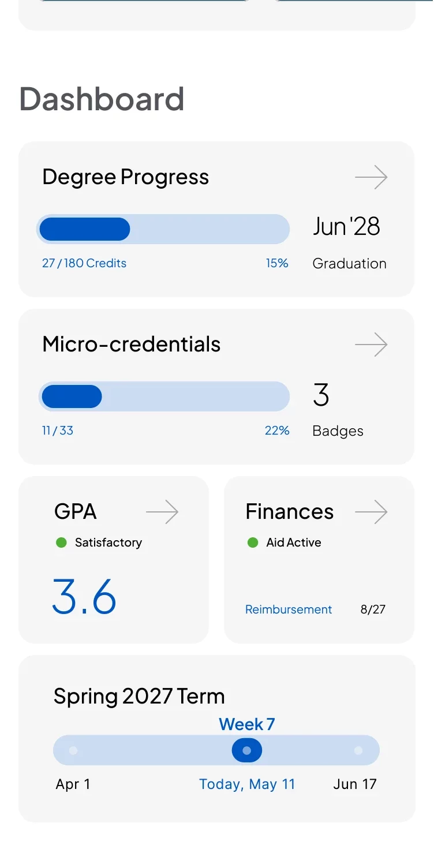Click the 3.6 GPA value

[x=84, y=597]
